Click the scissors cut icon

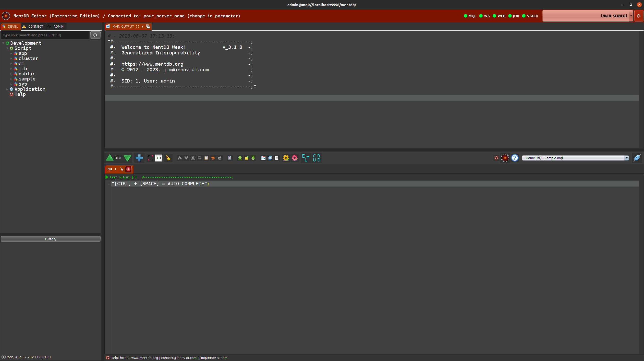193,158
